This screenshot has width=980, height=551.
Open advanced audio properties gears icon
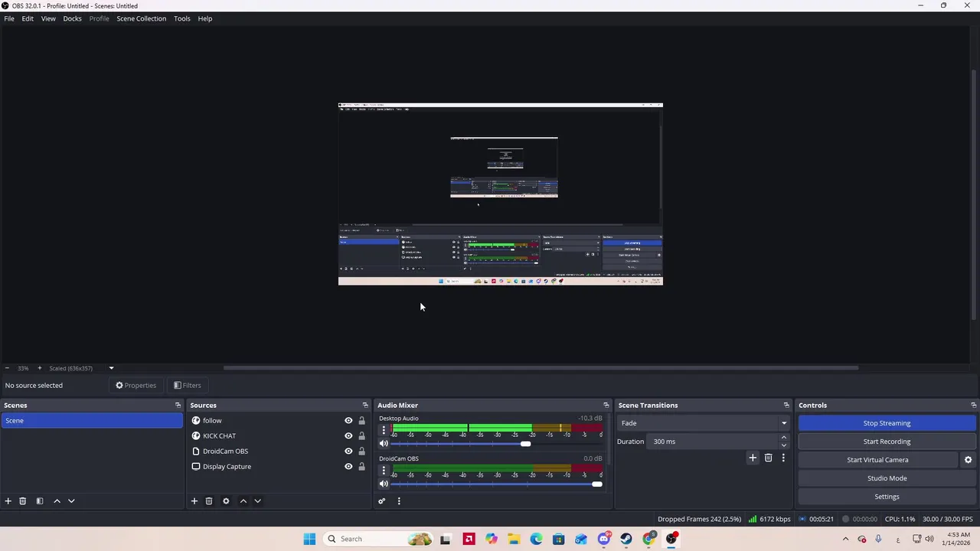click(x=382, y=501)
